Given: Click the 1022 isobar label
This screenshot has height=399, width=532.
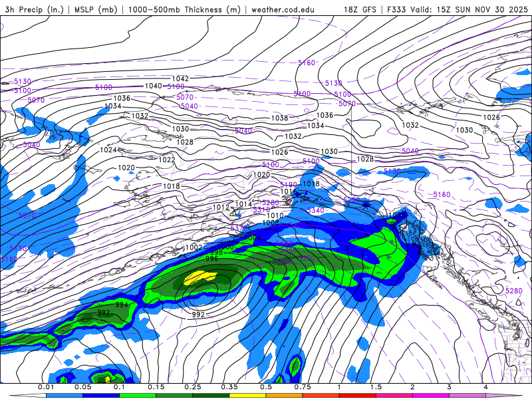Looking at the screenshot, I should pyautogui.click(x=167, y=160).
